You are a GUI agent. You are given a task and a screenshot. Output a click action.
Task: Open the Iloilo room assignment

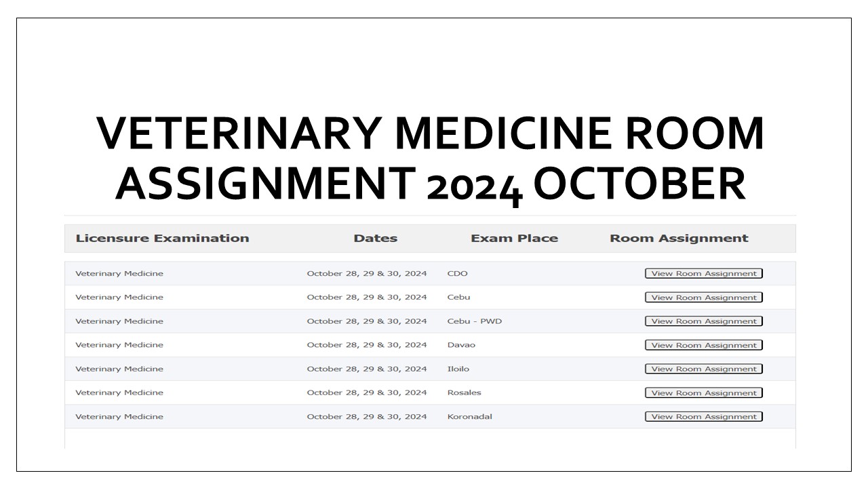click(703, 369)
